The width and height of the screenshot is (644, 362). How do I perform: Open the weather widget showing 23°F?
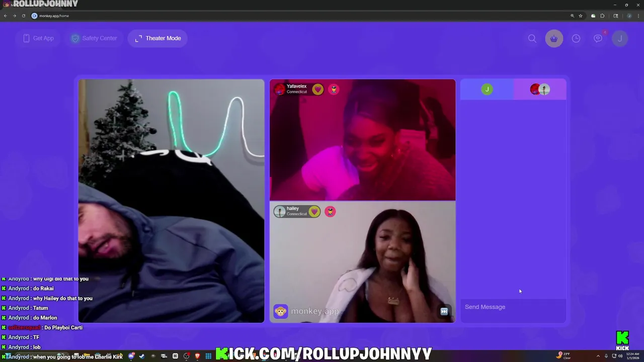563,356
